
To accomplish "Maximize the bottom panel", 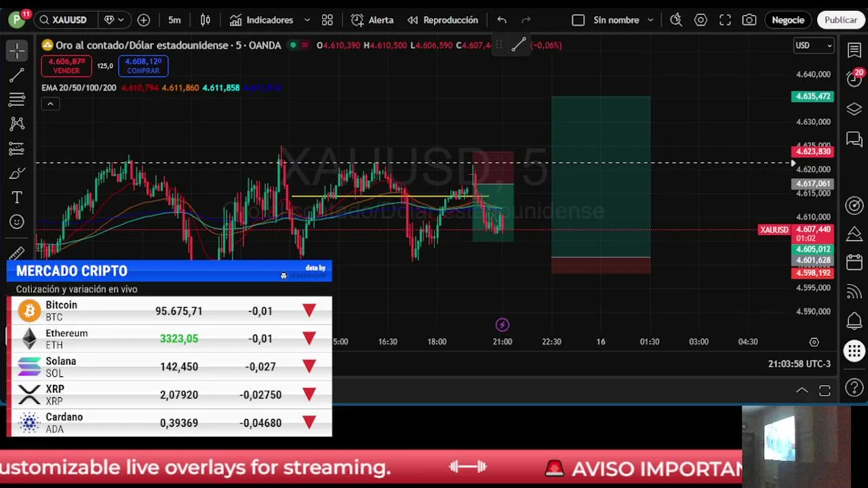I will [x=825, y=390].
